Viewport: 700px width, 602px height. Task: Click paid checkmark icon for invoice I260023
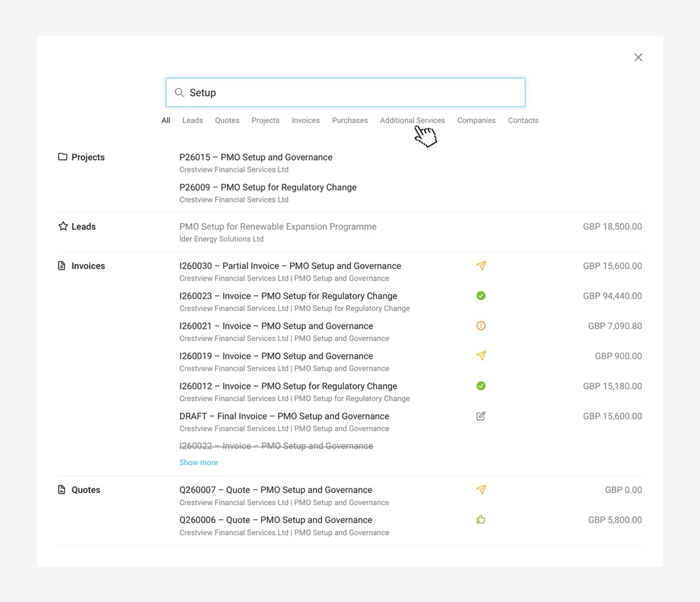(481, 296)
